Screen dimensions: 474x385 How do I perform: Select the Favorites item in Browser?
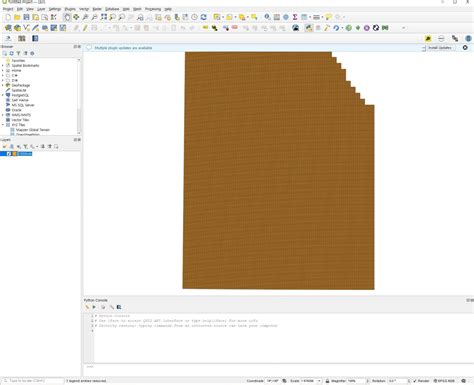[18, 61]
